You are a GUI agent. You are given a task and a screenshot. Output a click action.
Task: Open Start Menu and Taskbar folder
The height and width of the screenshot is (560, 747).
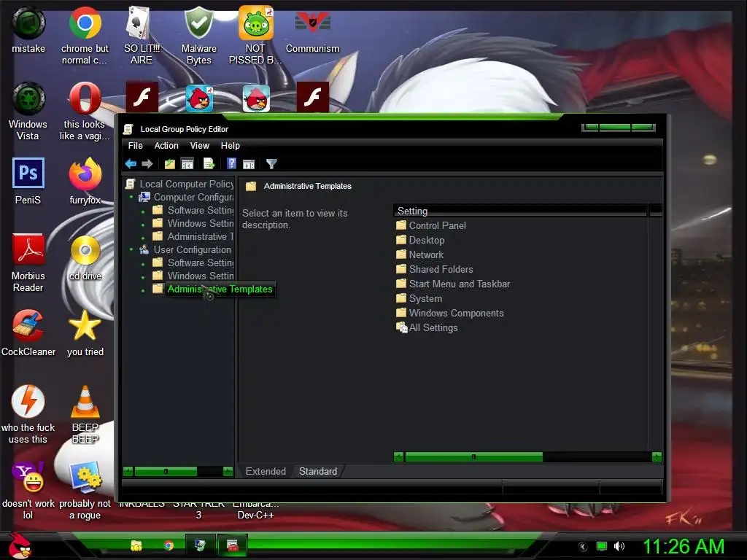[x=460, y=284]
